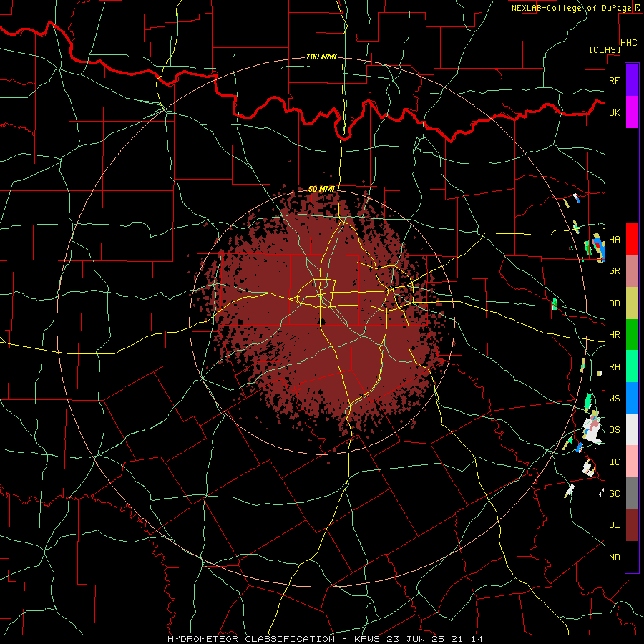Image resolution: width=644 pixels, height=644 pixels.
Task: Click the 'HA' legend label
Action: (x=614, y=239)
